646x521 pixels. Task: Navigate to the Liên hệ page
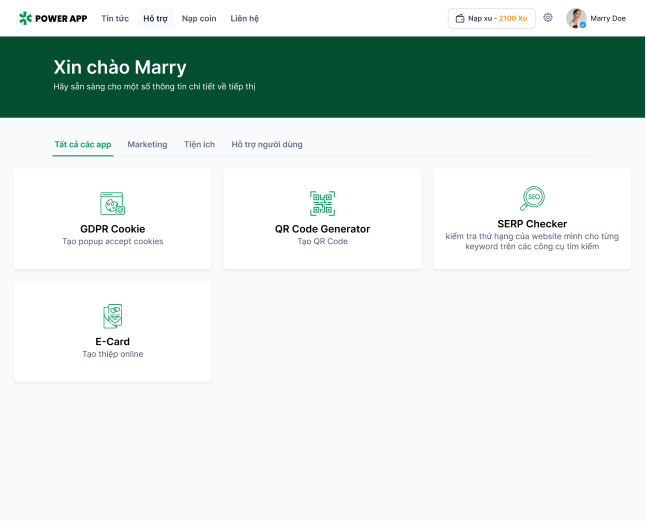coord(244,18)
